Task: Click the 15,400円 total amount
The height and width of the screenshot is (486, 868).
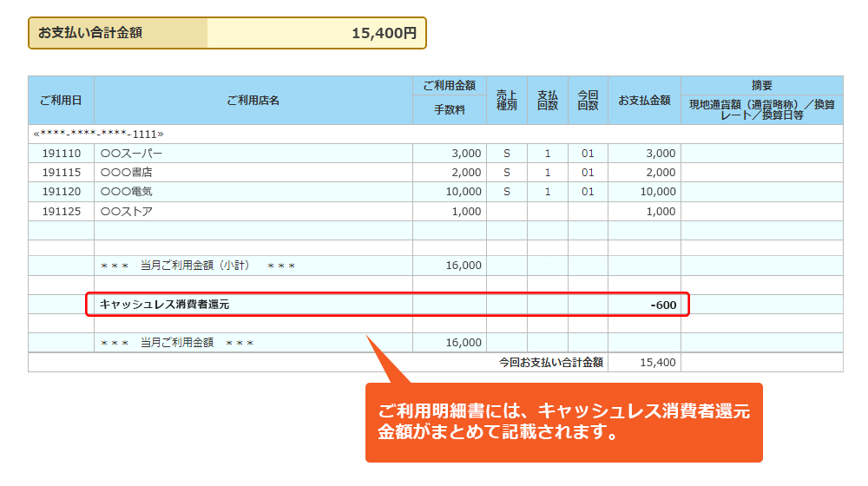Action: tap(385, 33)
